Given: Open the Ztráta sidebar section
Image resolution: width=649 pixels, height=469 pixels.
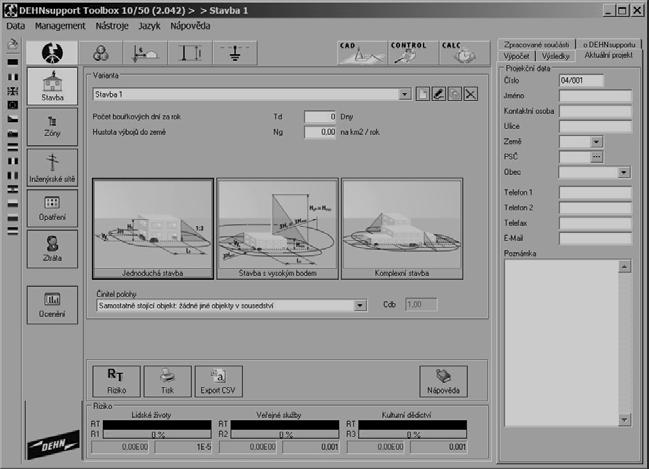Looking at the screenshot, I should click(52, 249).
